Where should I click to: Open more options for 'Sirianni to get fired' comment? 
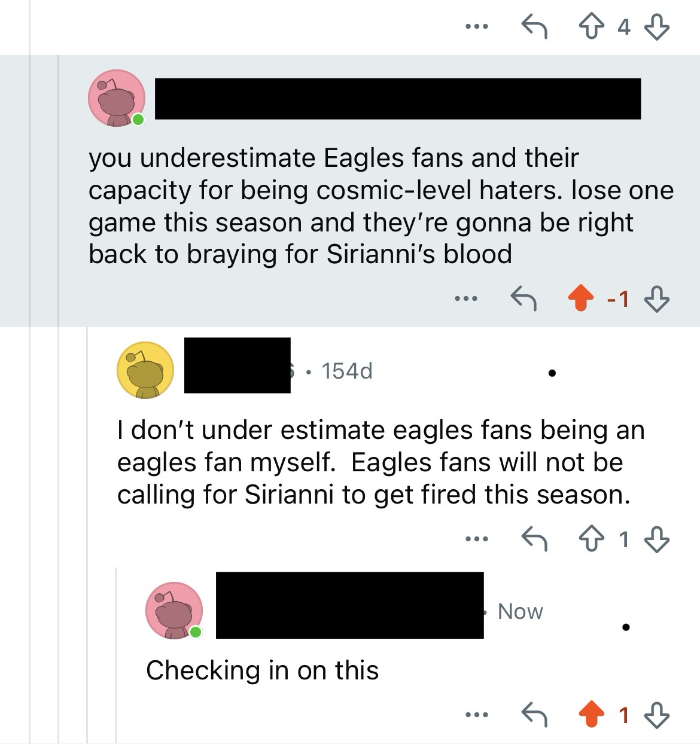[477, 539]
